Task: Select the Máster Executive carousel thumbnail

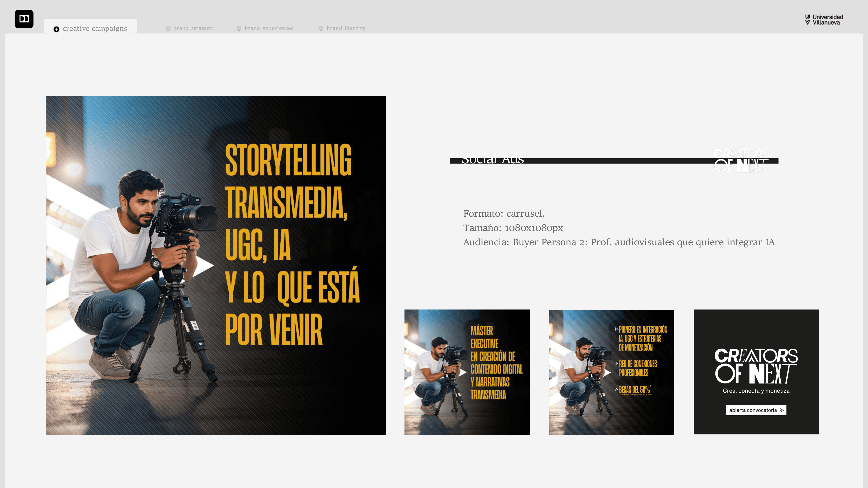Action: (x=467, y=372)
